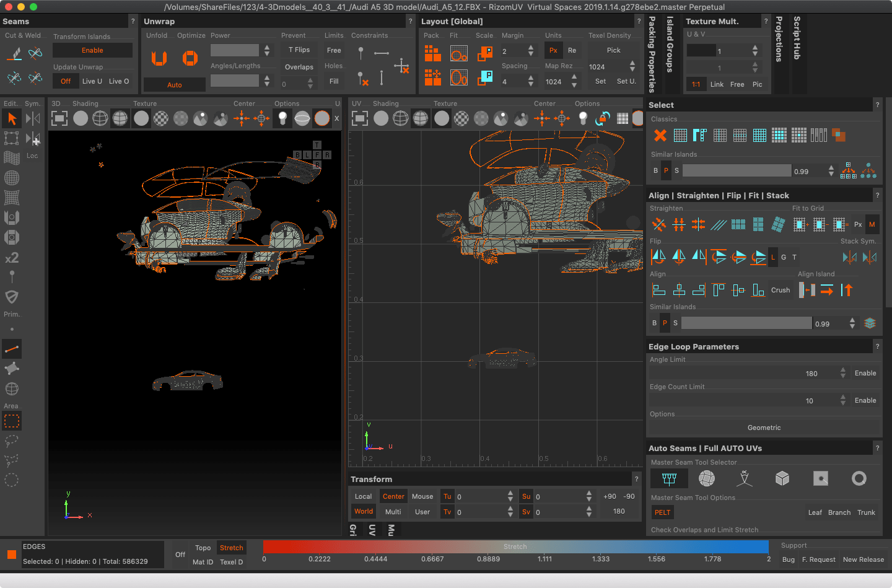Viewport: 892px width, 588px height.
Task: Expand the Packing Properties vertical panel
Action: click(652, 55)
